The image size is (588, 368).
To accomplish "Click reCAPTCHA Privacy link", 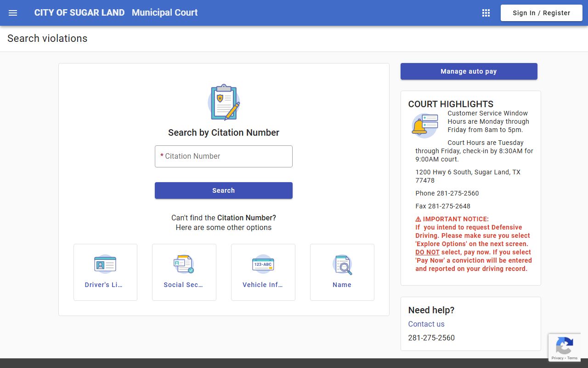I will (557, 358).
